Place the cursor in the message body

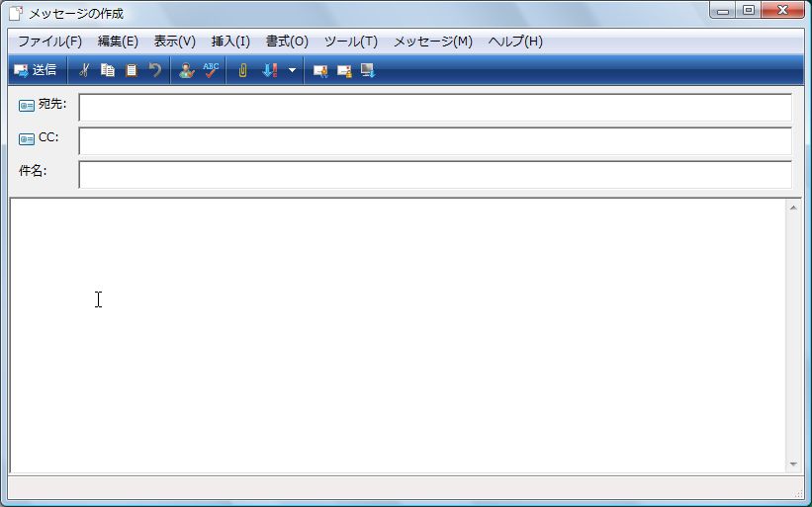pyautogui.click(x=398, y=336)
